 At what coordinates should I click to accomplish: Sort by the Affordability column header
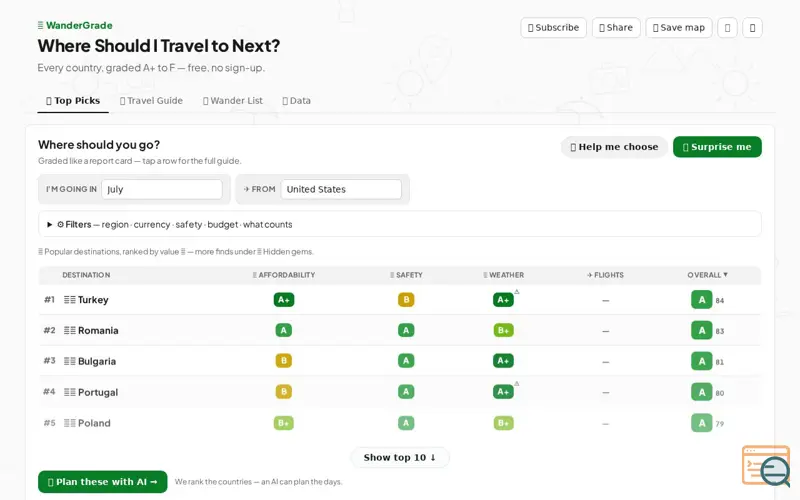[284, 275]
